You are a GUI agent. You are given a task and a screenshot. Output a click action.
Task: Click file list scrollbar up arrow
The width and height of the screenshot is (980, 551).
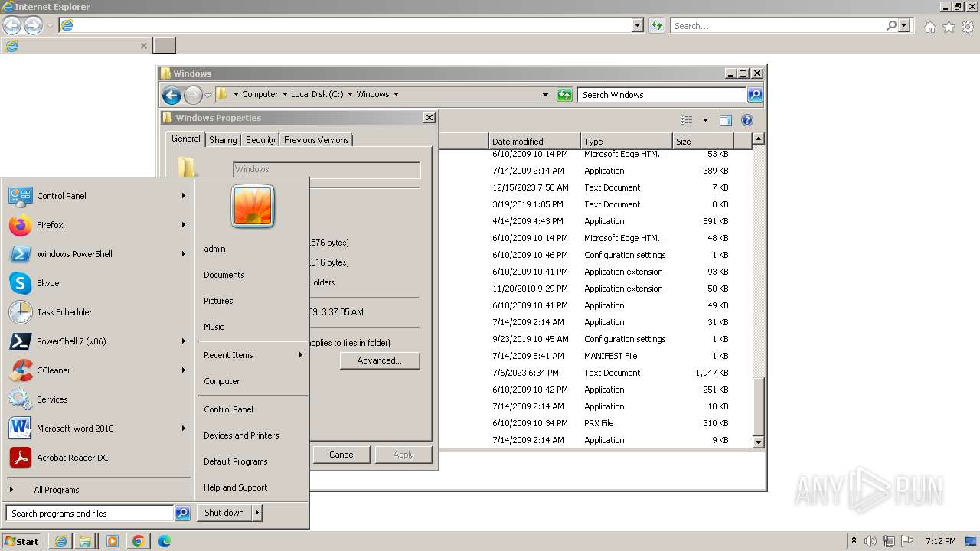758,139
